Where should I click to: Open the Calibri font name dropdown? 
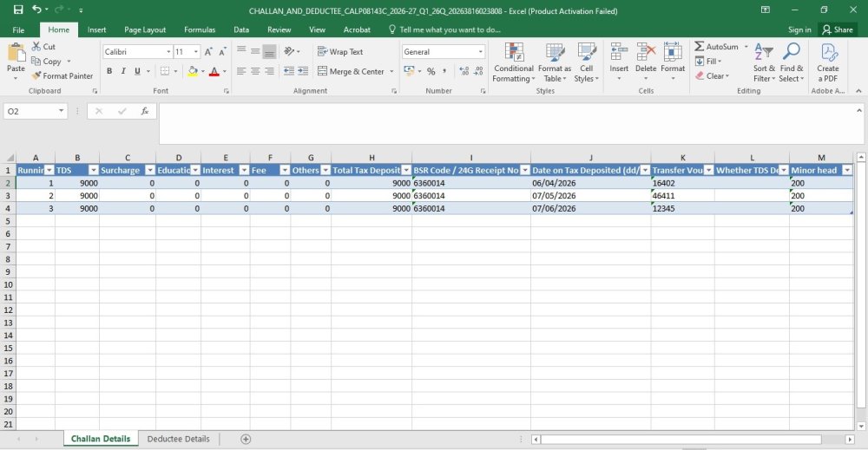coord(168,52)
